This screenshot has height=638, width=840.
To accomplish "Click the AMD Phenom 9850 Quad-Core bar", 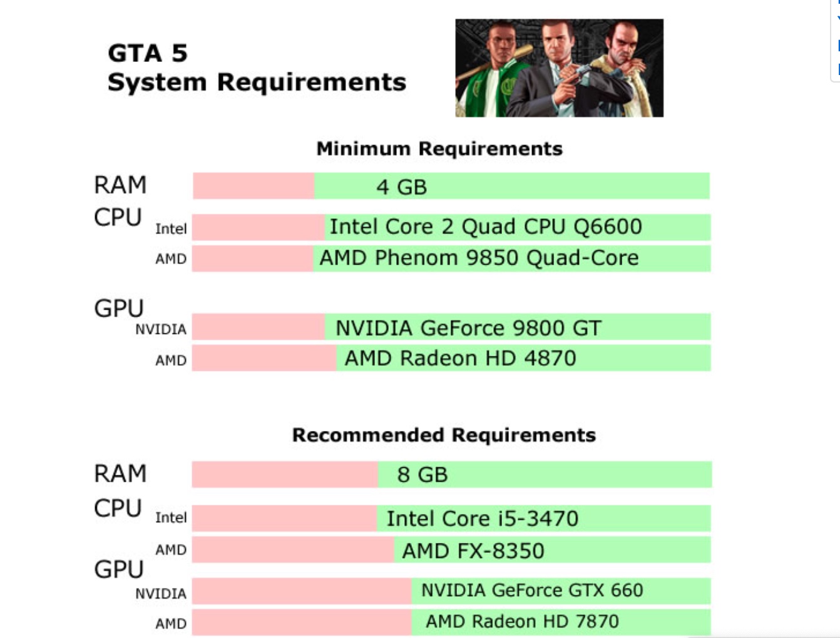I will [x=451, y=258].
